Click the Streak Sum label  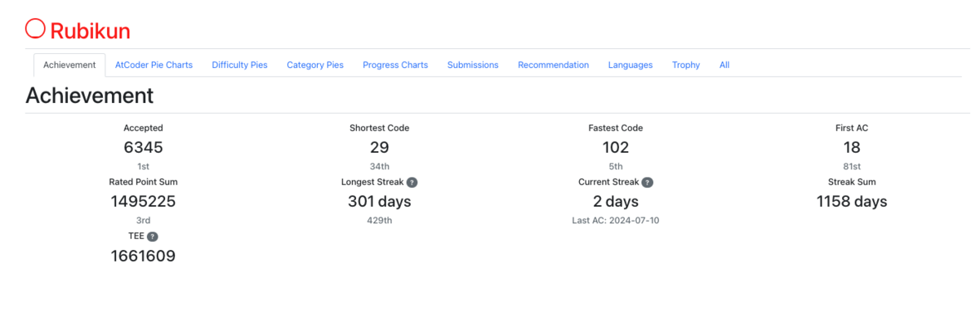(852, 182)
